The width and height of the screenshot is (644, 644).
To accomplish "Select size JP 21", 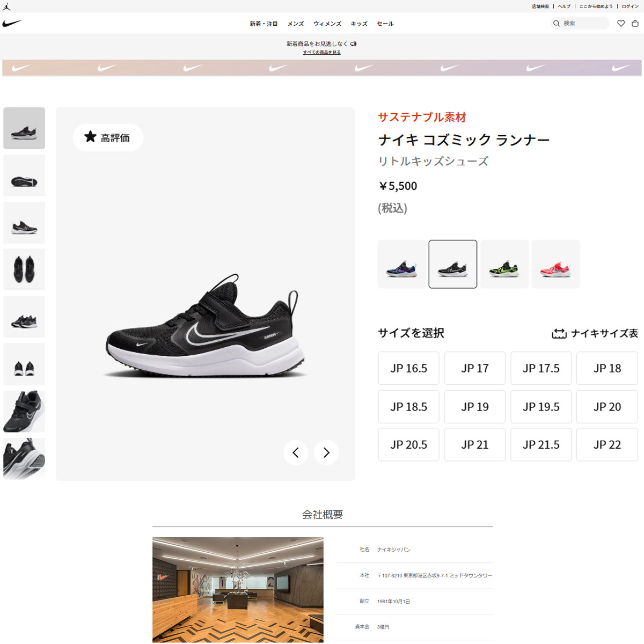I will 475,444.
